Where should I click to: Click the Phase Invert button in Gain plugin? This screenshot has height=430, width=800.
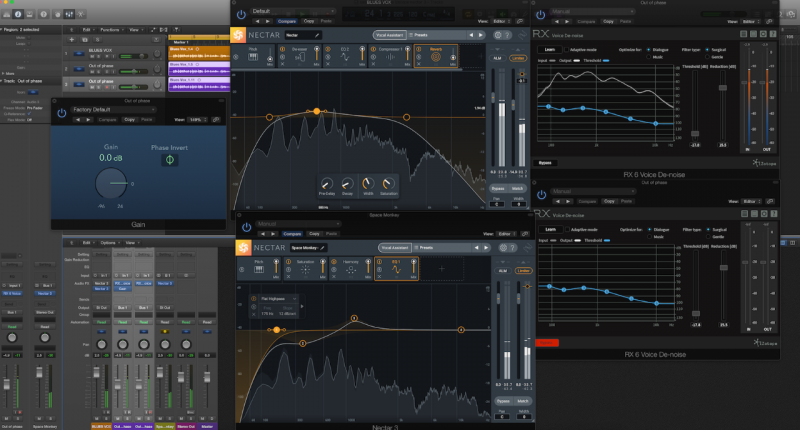[x=169, y=160]
